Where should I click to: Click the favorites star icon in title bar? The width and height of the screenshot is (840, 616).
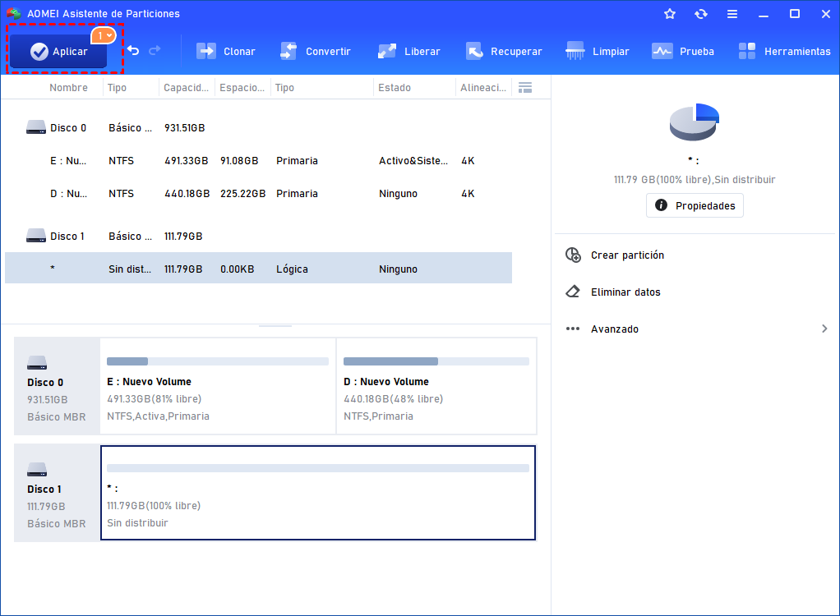670,14
